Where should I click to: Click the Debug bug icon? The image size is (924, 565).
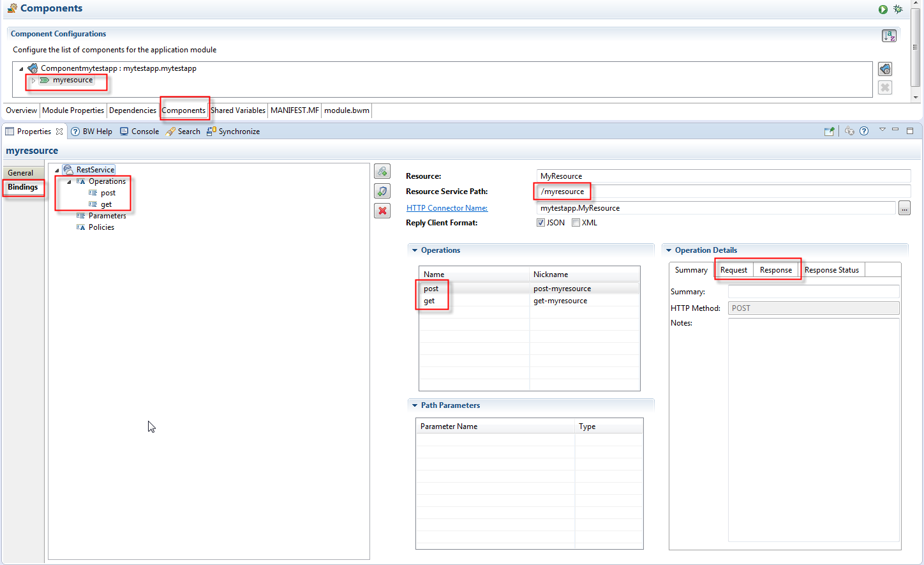(898, 10)
